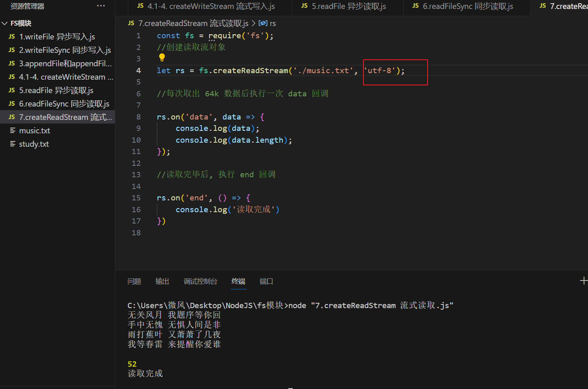The width and height of the screenshot is (588, 389).
Task: Click the word require on line 1
Action: point(225,36)
